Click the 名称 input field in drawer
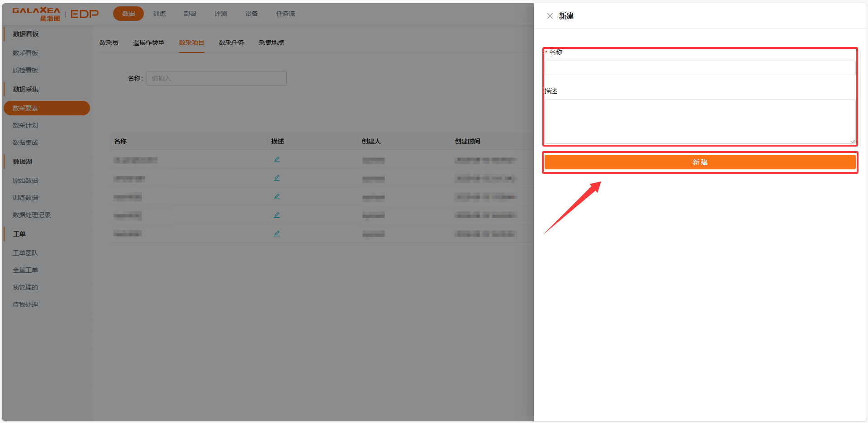The height and width of the screenshot is (423, 868). [x=699, y=68]
